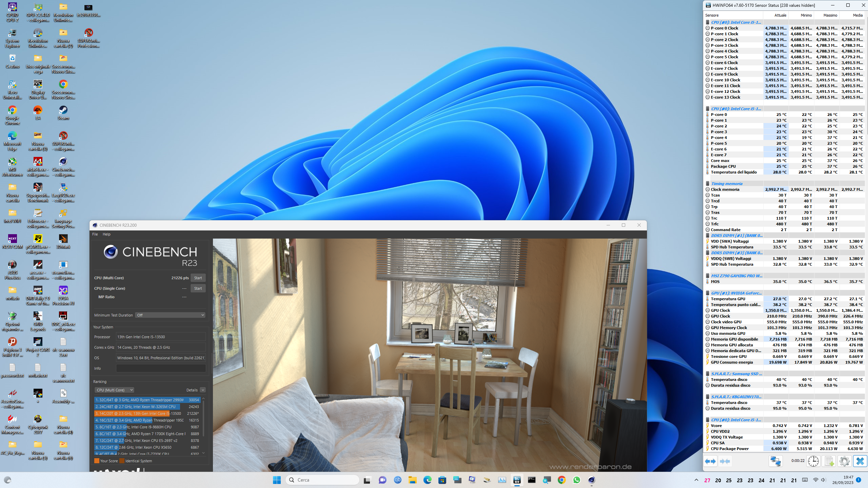Toggle the ranking Details expander arrow

(203, 390)
